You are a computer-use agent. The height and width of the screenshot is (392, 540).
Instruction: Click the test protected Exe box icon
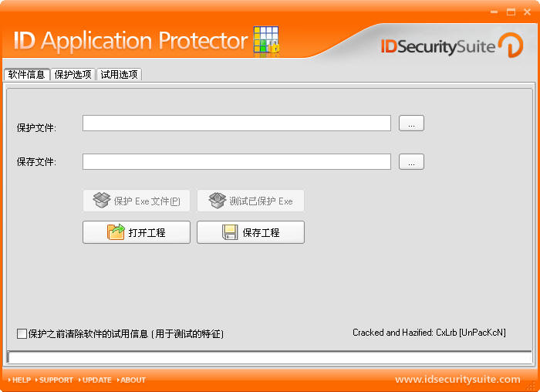tap(218, 201)
